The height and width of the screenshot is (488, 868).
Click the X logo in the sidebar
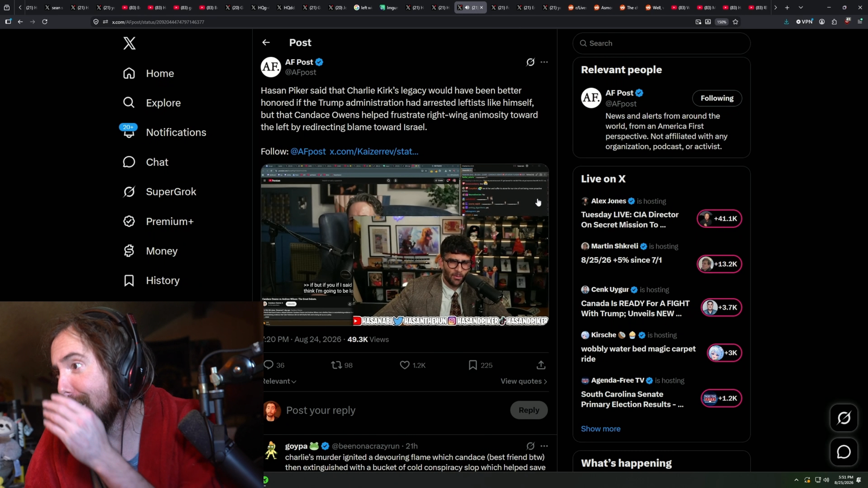click(x=129, y=43)
